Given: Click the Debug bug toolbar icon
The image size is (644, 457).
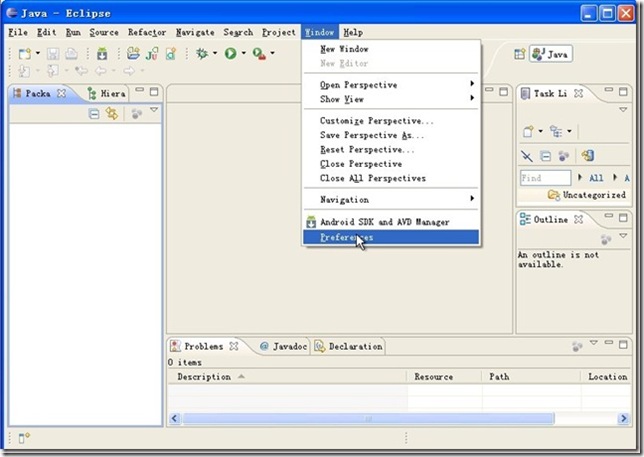Looking at the screenshot, I should (x=202, y=53).
